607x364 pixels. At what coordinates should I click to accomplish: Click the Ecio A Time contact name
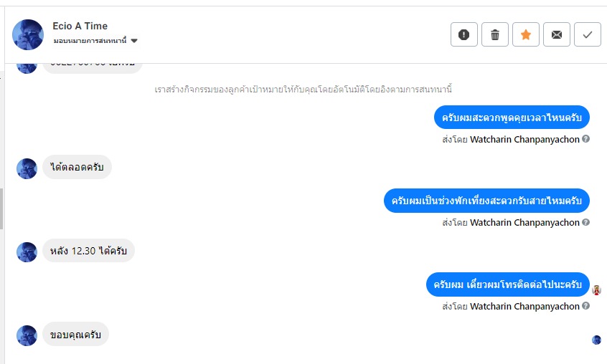click(x=80, y=26)
